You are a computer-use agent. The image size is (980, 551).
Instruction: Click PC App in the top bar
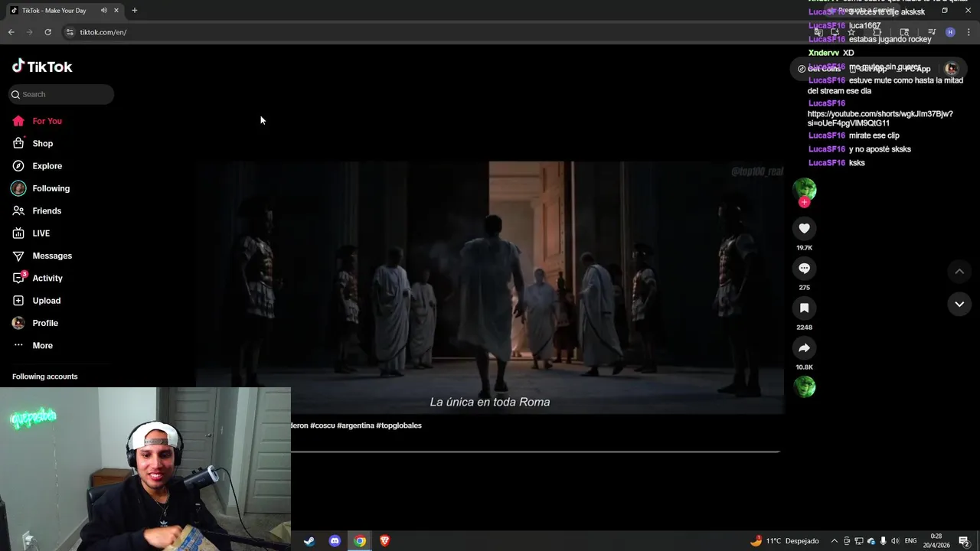914,69
